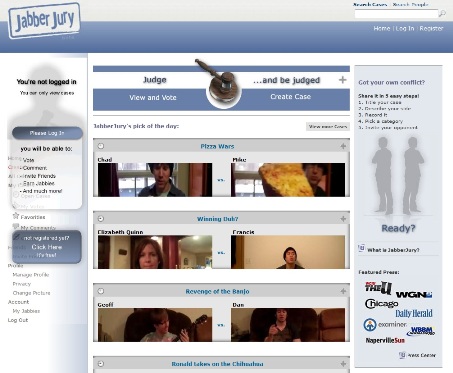453x373 pixels.
Task: Click the Press Center icon
Action: coord(402,355)
